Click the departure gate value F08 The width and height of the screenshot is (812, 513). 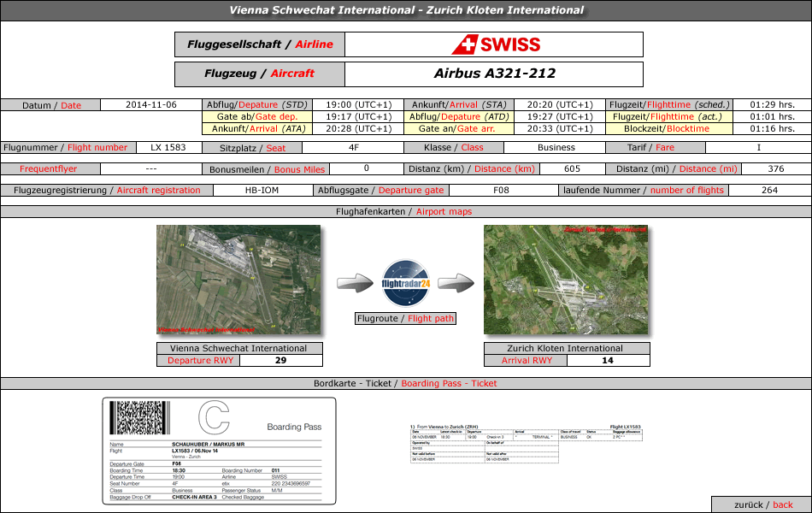(501, 190)
